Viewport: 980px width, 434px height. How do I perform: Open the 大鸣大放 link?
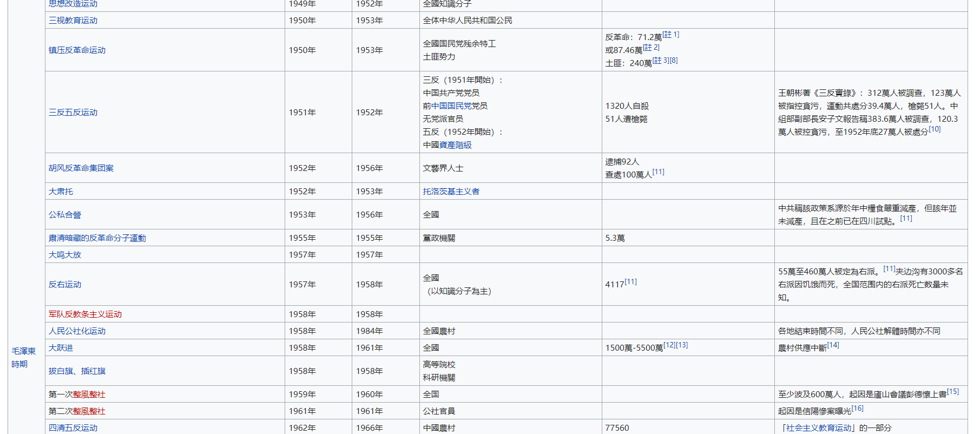click(x=65, y=255)
